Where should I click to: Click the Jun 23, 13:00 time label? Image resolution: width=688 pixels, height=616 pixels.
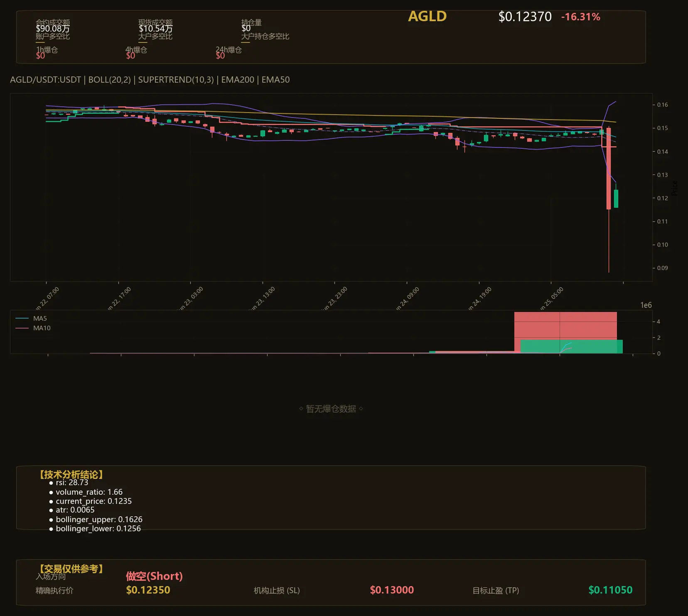tap(263, 298)
